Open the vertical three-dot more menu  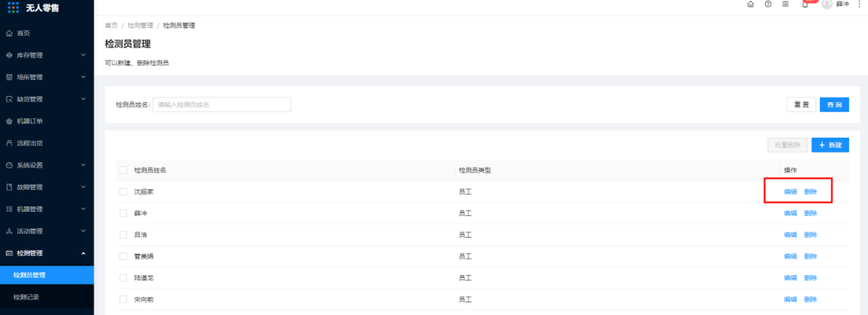(859, 4)
